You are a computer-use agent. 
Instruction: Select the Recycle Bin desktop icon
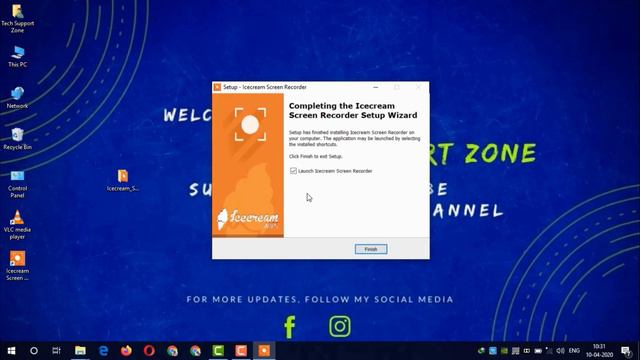pos(17,139)
